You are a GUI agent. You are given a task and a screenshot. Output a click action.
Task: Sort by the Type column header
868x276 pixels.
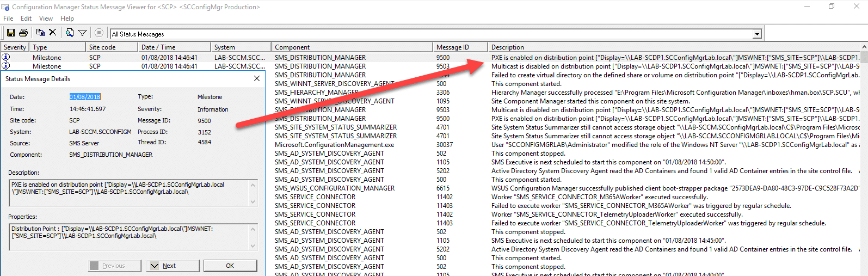pyautogui.click(x=57, y=47)
